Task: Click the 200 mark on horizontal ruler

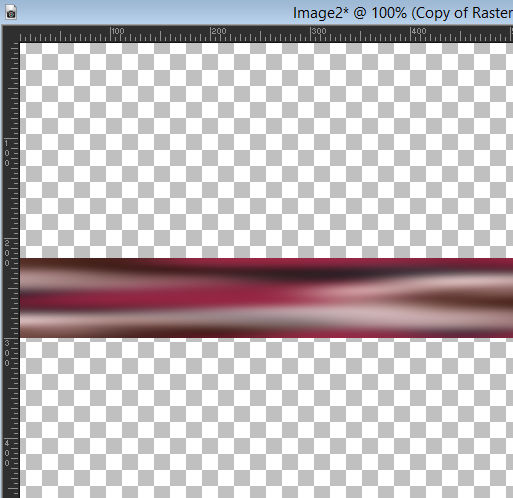Action: pyautogui.click(x=219, y=31)
